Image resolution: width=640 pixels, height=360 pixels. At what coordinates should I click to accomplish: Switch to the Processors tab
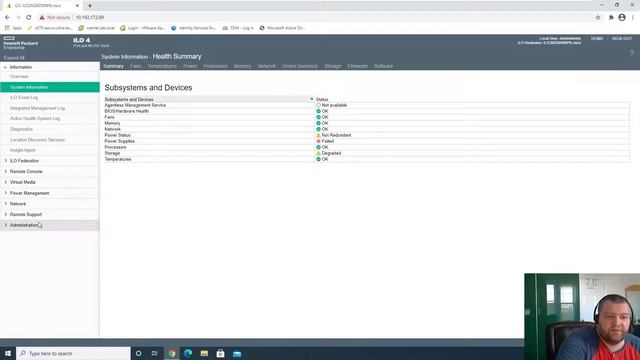[216, 66]
